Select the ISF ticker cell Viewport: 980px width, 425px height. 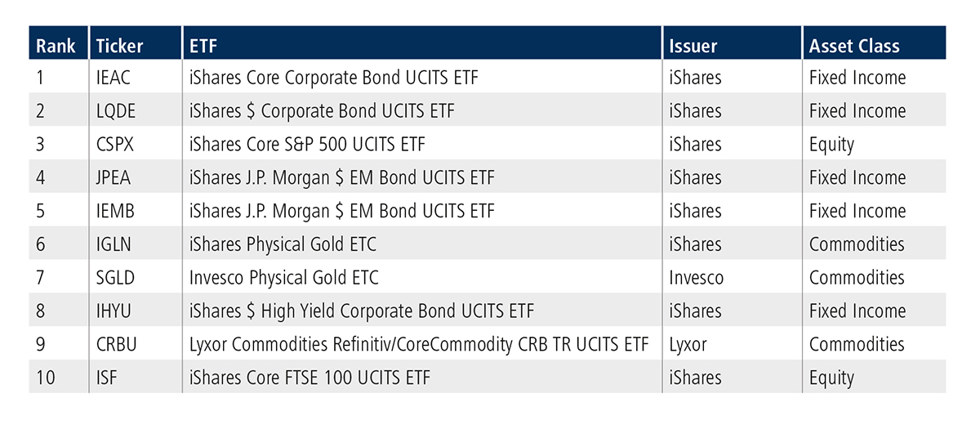[109, 378]
